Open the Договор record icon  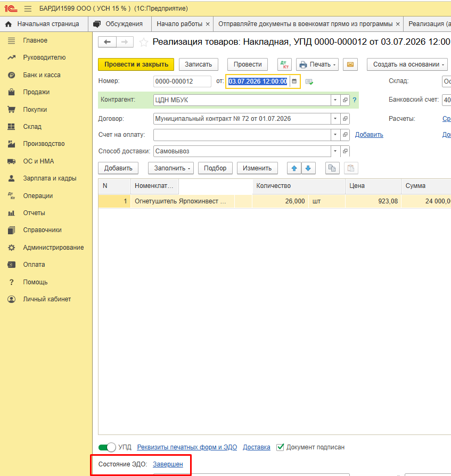(345, 119)
